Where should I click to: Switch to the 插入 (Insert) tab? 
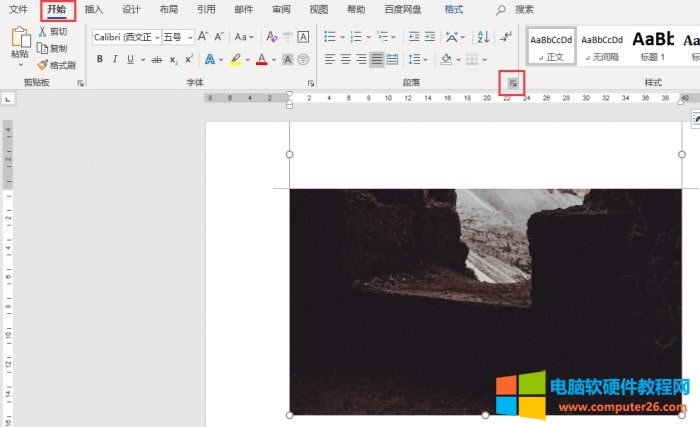[x=93, y=9]
